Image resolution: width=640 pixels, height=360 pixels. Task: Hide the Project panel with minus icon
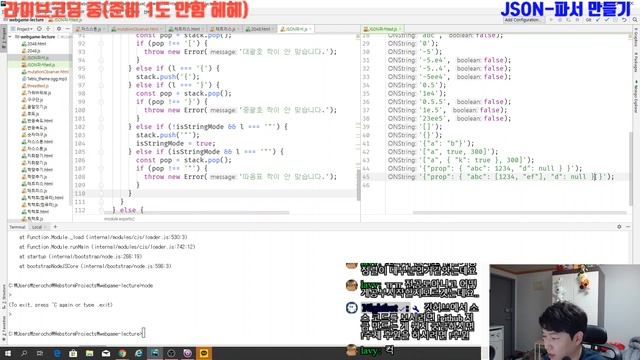click(x=67, y=29)
